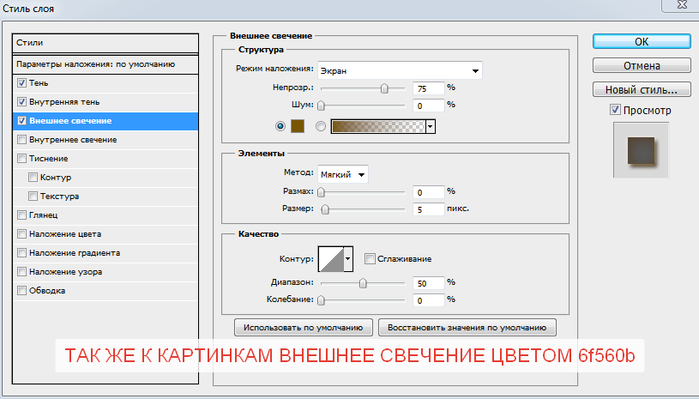Image resolution: width=699 pixels, height=399 pixels.
Task: Select the Обводка row label
Action: click(x=47, y=290)
